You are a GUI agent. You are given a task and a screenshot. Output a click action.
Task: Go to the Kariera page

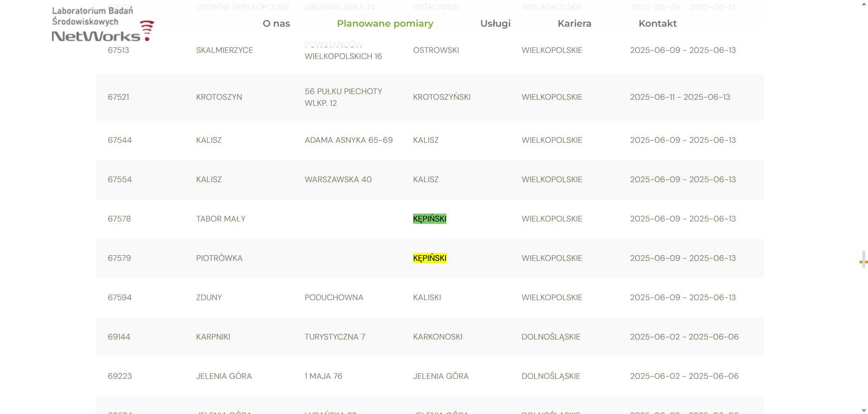click(x=574, y=23)
